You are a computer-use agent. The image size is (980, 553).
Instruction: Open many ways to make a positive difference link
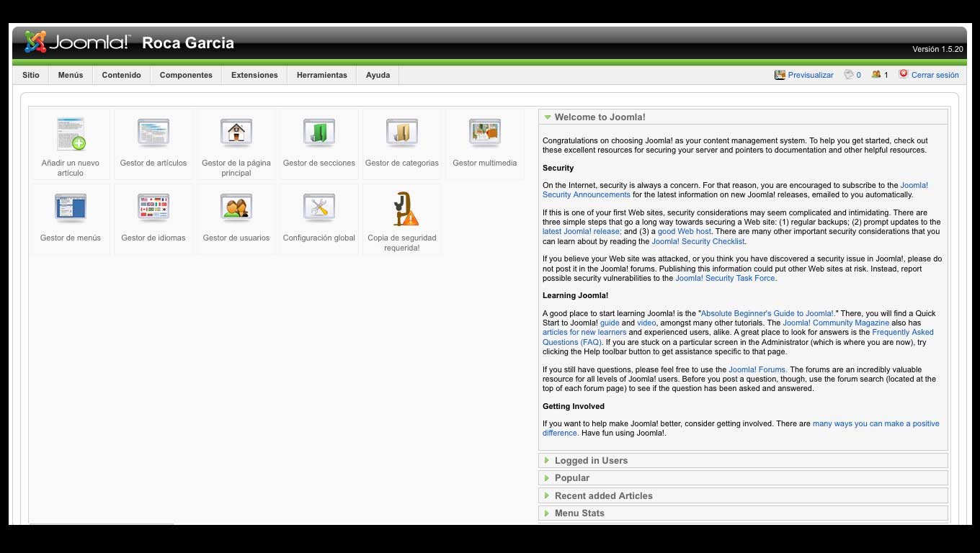876,424
